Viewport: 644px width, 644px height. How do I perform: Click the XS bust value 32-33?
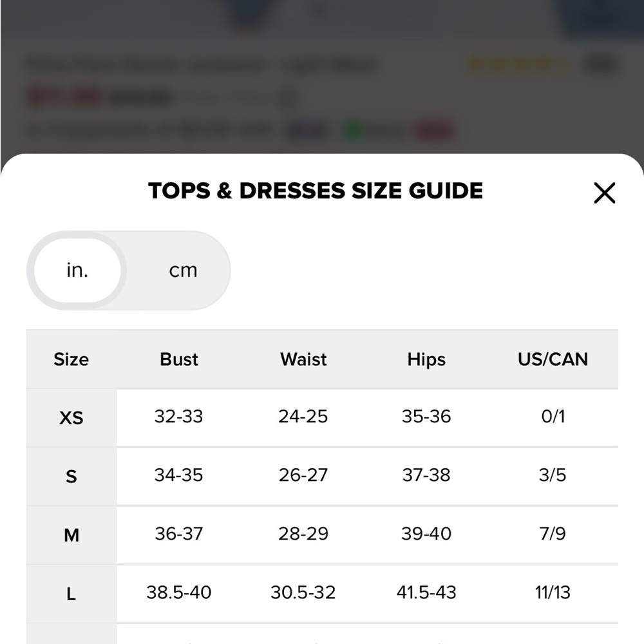(x=178, y=417)
